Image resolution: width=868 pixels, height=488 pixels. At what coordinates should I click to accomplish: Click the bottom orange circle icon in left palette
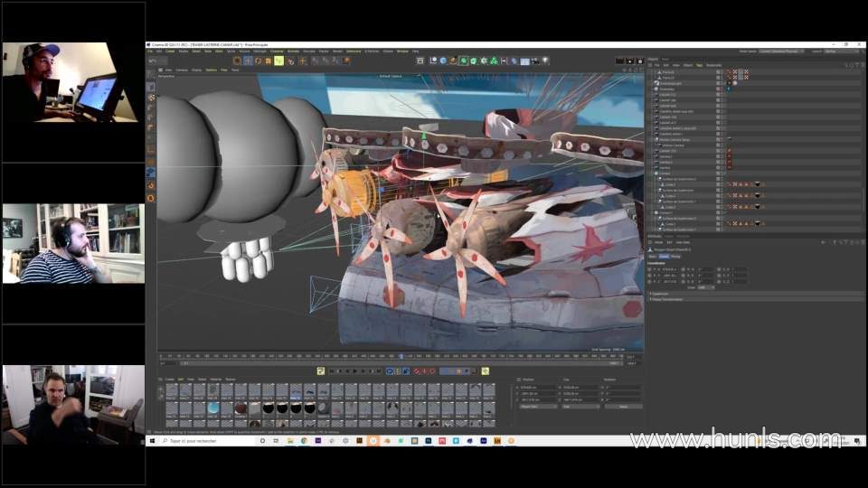151,198
